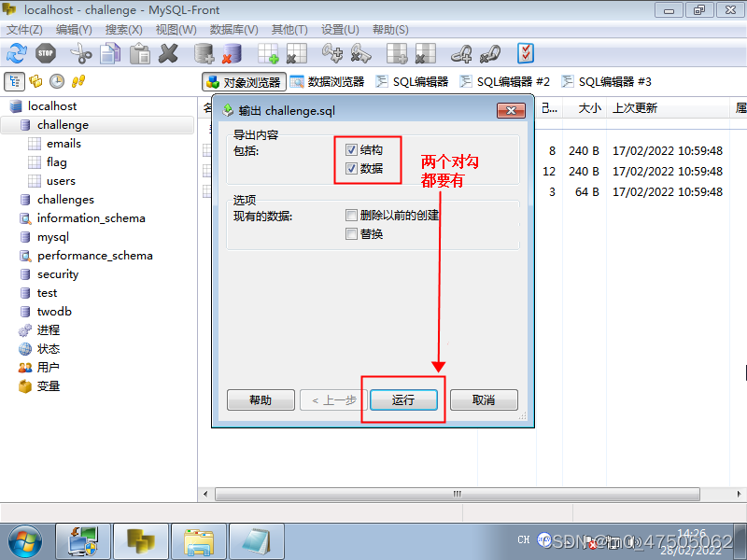The width and height of the screenshot is (747, 560).
Task: Switch to the first SQL编辑器 tab
Action: pyautogui.click(x=412, y=82)
